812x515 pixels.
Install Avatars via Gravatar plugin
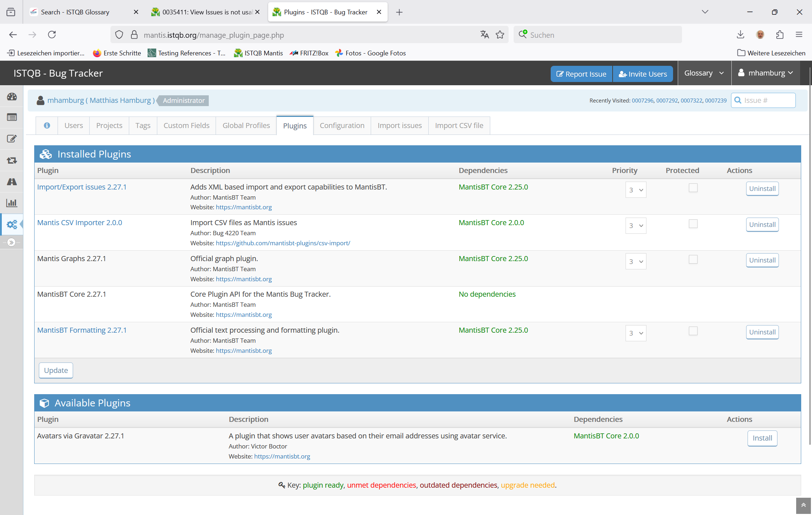point(762,438)
